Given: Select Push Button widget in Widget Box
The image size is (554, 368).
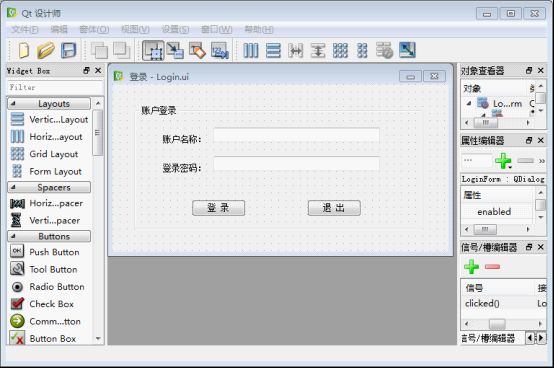Looking at the screenshot, I should coord(49,252).
